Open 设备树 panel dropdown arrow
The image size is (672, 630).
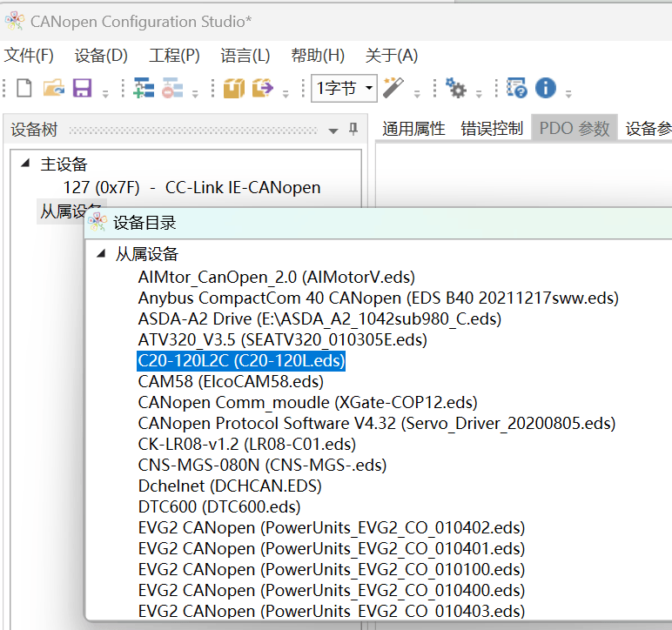(333, 131)
